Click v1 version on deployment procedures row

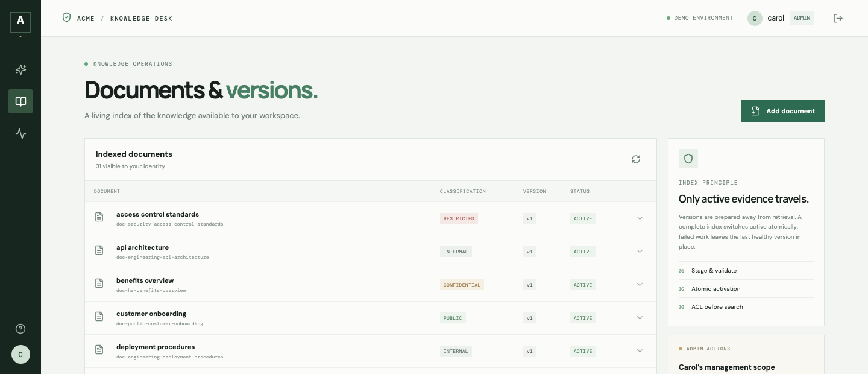click(530, 351)
